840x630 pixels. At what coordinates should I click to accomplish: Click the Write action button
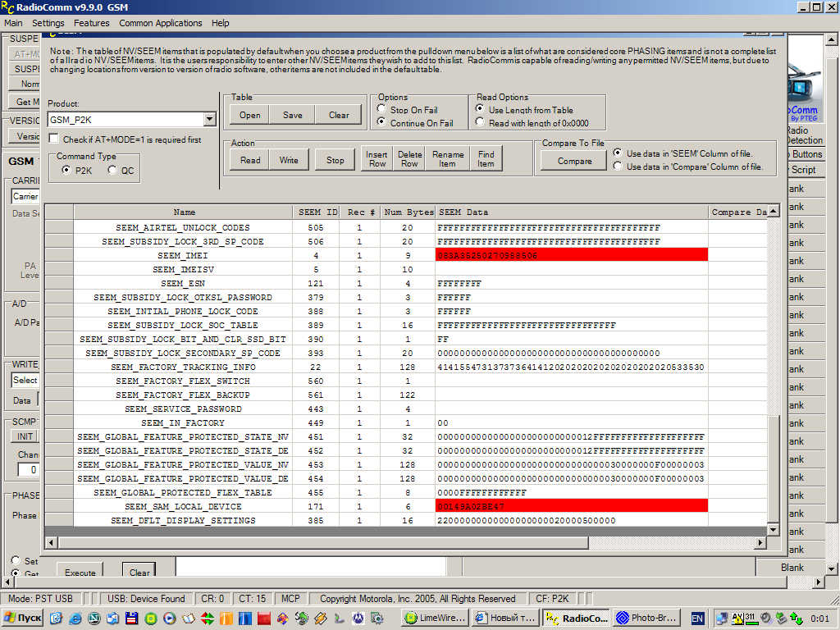point(289,160)
